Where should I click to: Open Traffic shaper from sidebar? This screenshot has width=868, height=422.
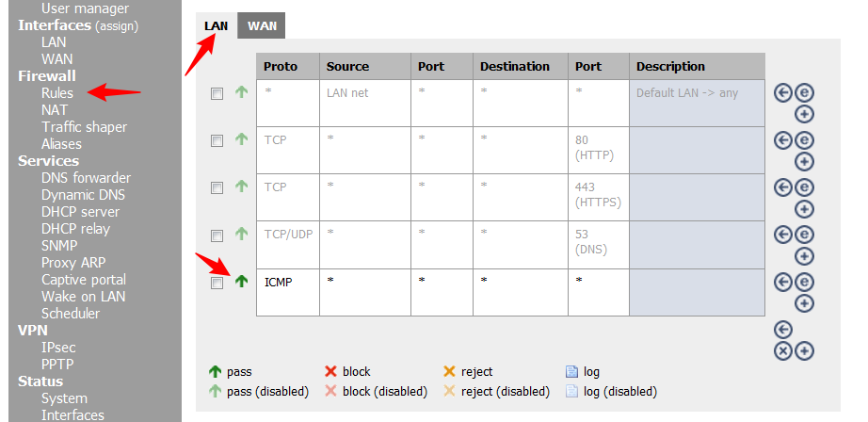[84, 127]
